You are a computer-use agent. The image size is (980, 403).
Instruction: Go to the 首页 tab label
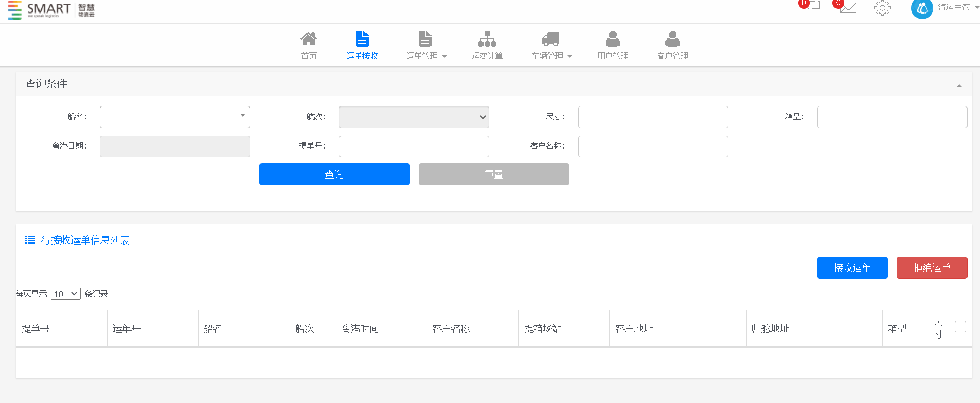[x=309, y=56]
